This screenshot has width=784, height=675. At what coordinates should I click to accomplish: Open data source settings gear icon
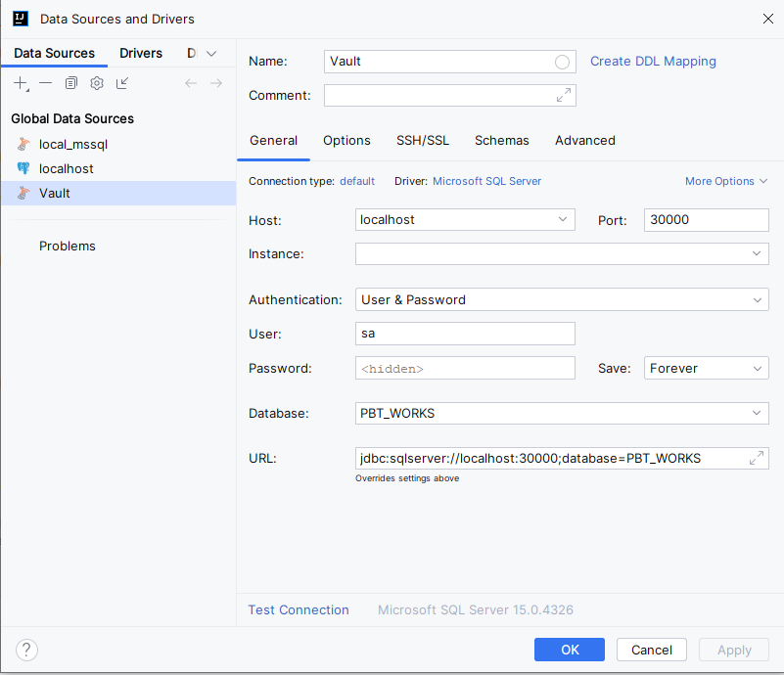(97, 83)
